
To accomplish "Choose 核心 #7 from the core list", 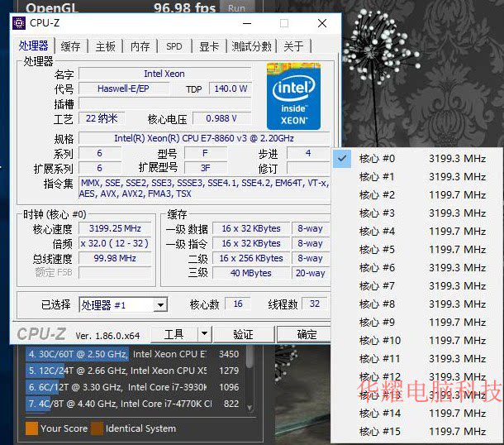I will (417, 285).
